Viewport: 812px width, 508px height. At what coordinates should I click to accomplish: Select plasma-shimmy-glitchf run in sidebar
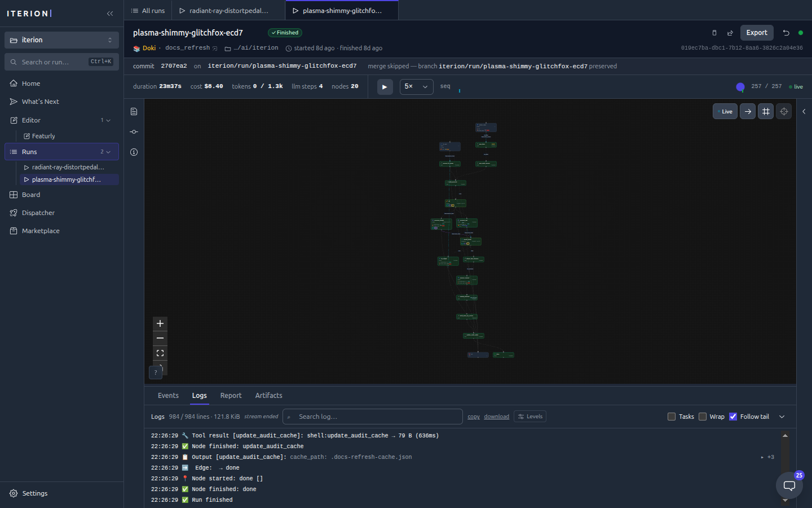(x=69, y=179)
